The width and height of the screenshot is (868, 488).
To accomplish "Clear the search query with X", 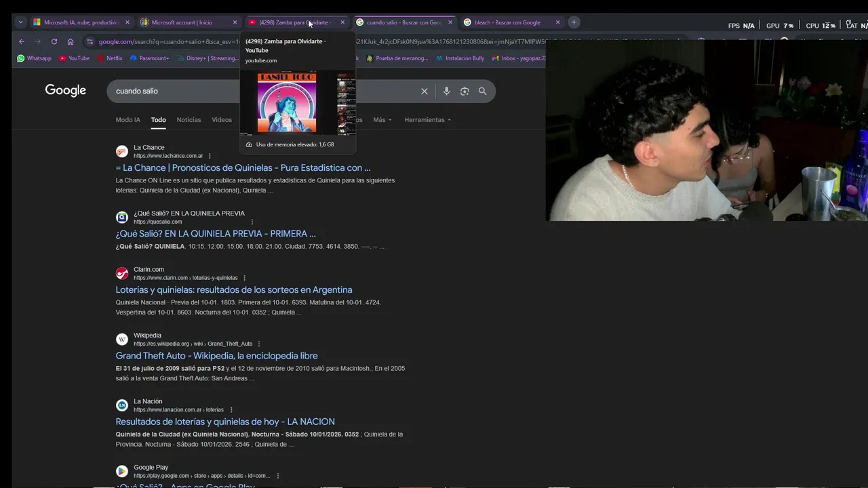I will pyautogui.click(x=425, y=91).
